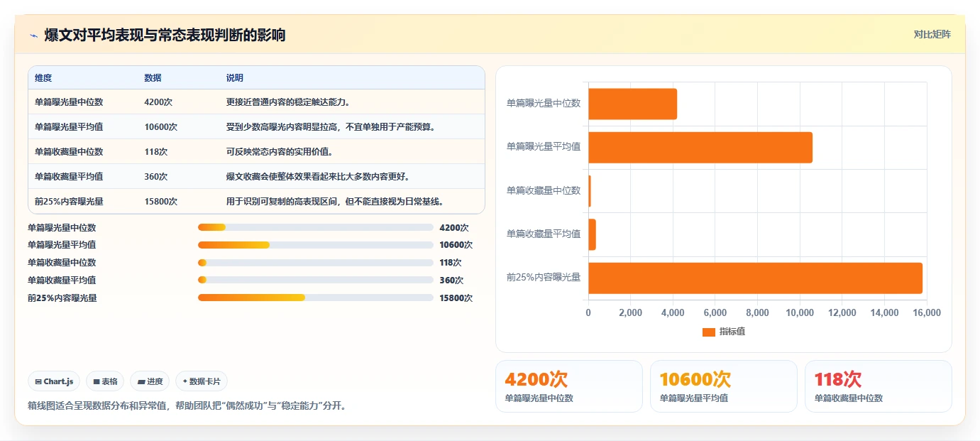This screenshot has width=980, height=441.
Task: Click the 前25%内容曝光量 bar in chart
Action: [x=755, y=278]
